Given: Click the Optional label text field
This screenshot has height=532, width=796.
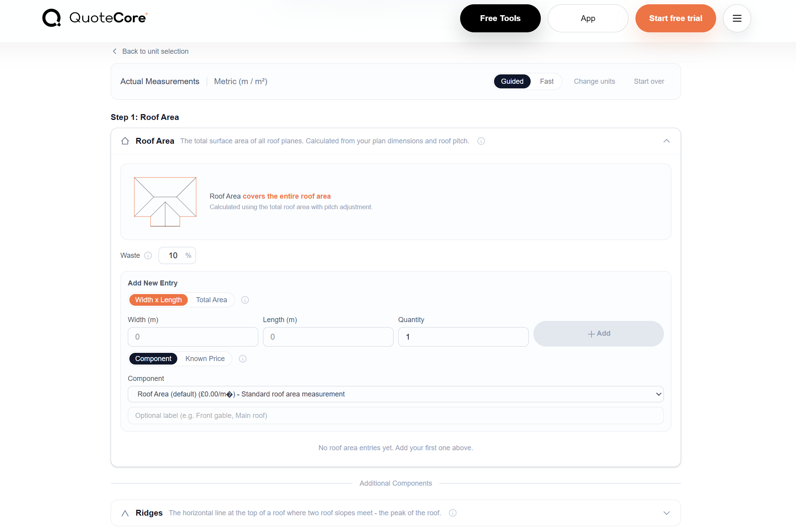Looking at the screenshot, I should point(395,416).
